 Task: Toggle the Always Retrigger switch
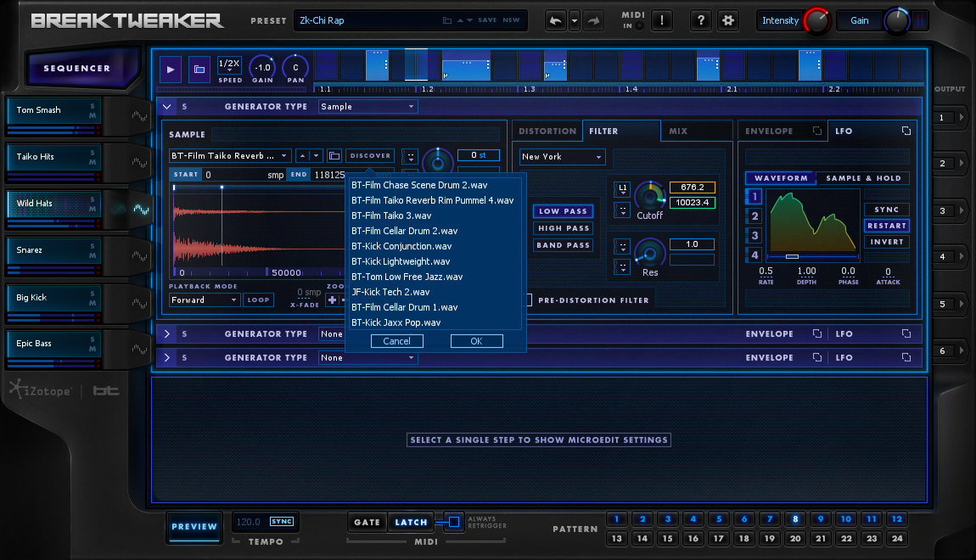[454, 522]
